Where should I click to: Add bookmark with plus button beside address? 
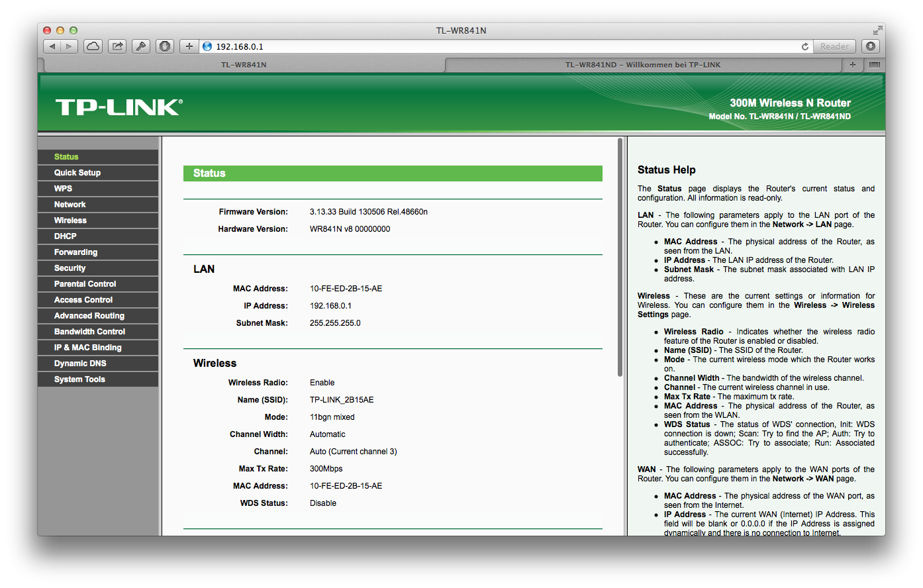(189, 46)
